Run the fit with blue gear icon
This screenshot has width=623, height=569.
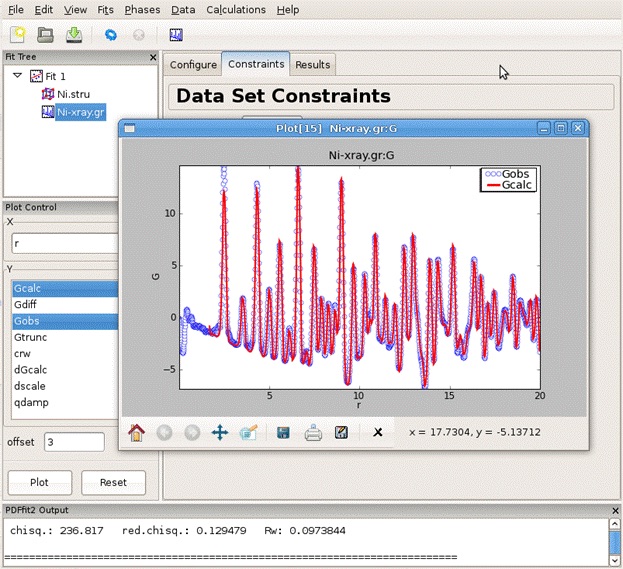click(x=110, y=35)
